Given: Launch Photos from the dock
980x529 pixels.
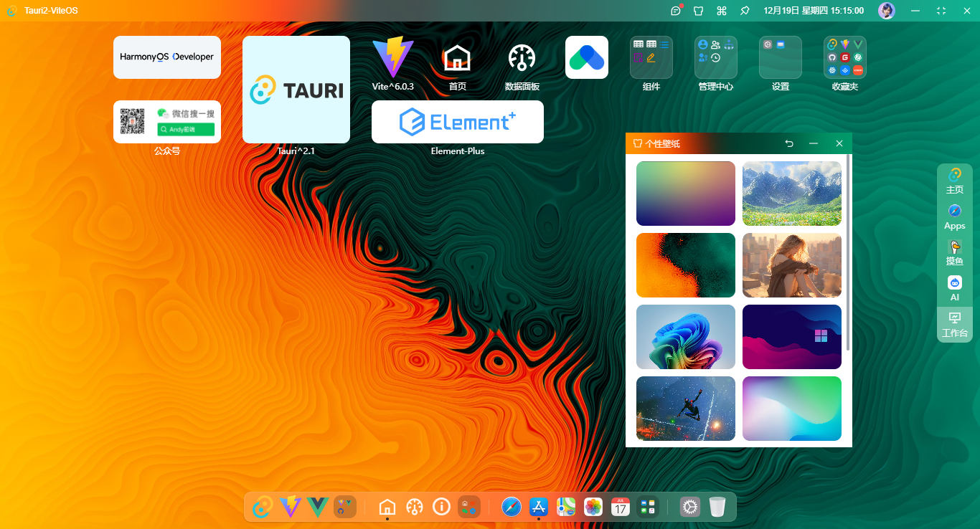Looking at the screenshot, I should (593, 507).
